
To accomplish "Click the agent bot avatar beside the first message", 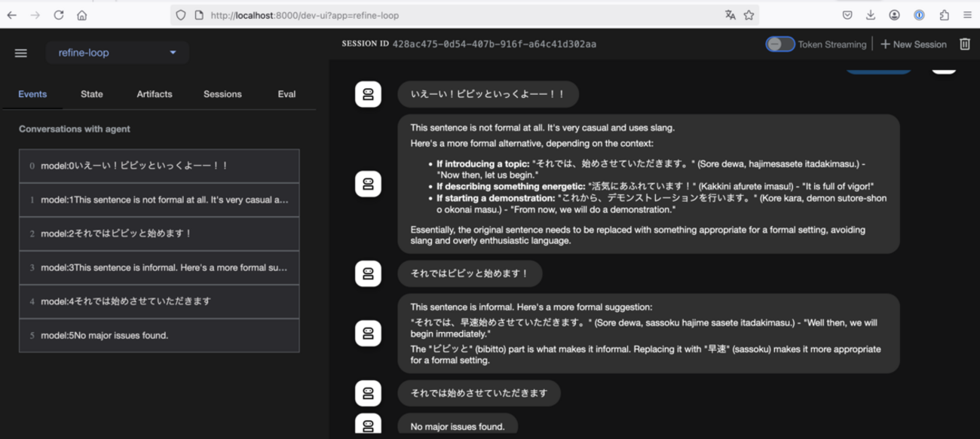I will click(x=368, y=94).
